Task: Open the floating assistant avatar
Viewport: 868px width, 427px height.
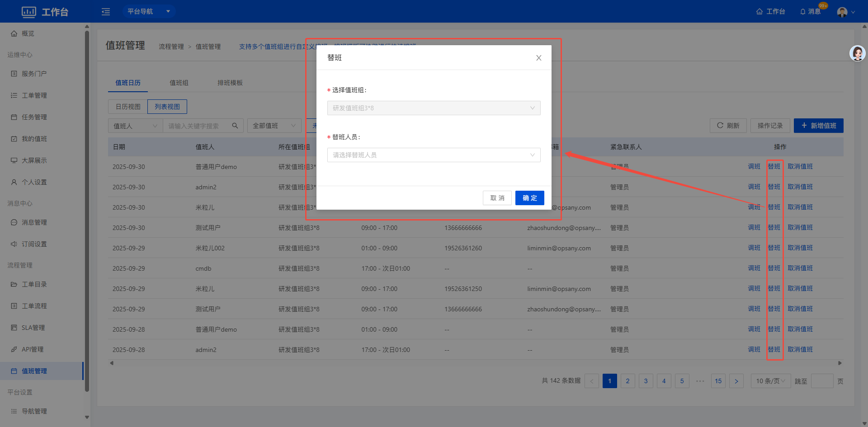Action: pos(857,53)
